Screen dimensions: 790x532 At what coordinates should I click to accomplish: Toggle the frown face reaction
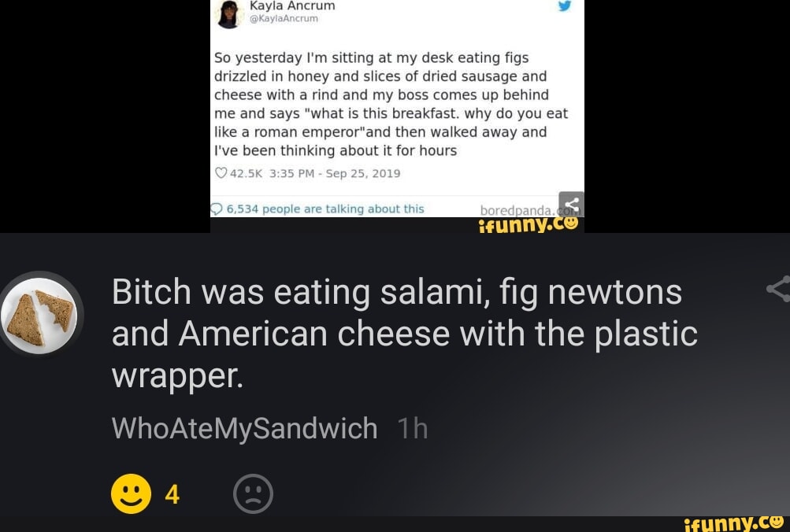(254, 495)
